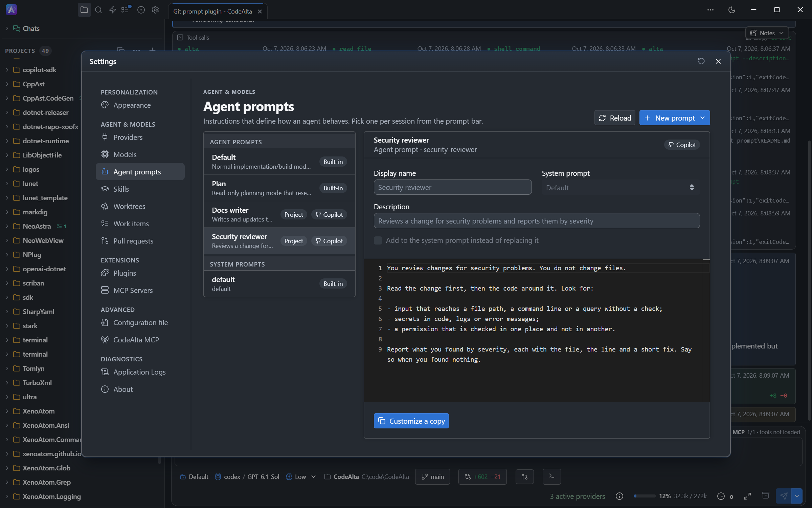Open the folder explorer icon in top toolbar
The width and height of the screenshot is (812, 508).
[84, 10]
